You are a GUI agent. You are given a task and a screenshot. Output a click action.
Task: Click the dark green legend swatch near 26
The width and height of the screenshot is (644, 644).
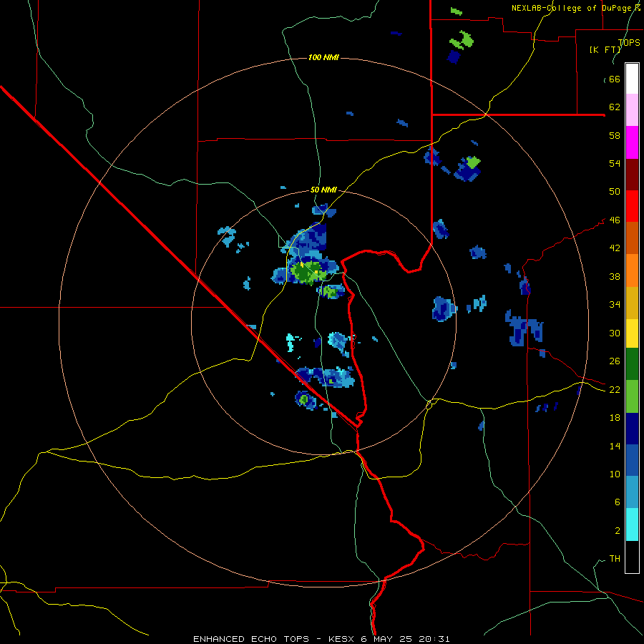coord(632,364)
